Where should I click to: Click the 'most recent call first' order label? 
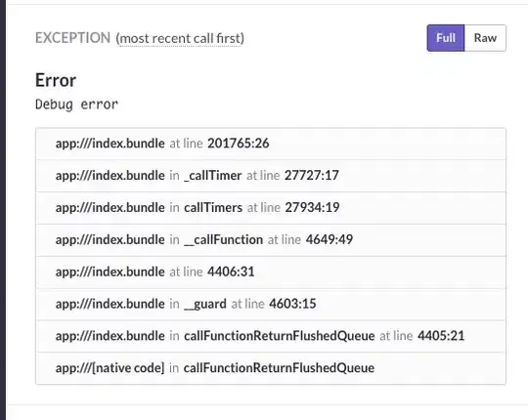(180, 38)
